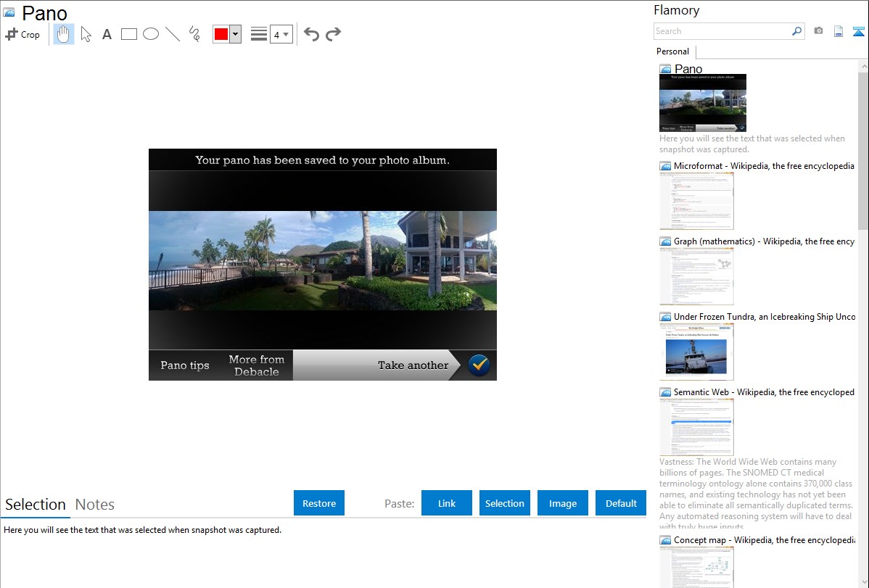
Task: Pick the rectangle shape tool
Action: pyautogui.click(x=129, y=34)
